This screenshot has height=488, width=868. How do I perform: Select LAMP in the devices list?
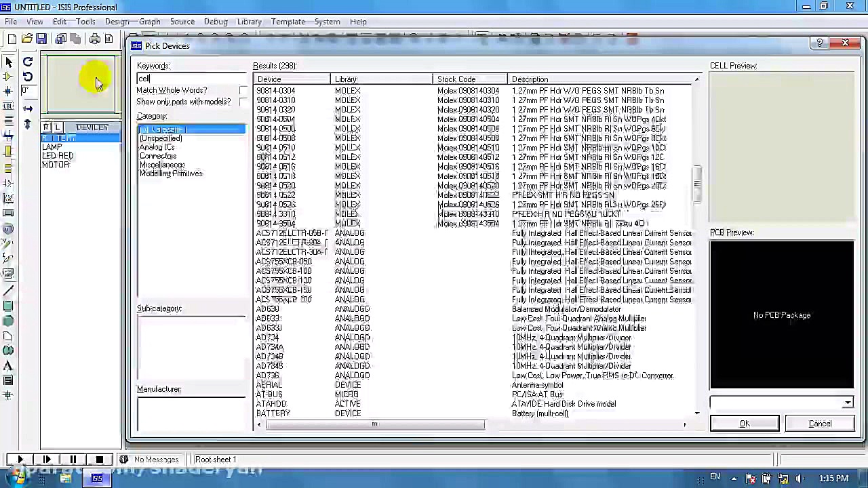click(x=52, y=147)
